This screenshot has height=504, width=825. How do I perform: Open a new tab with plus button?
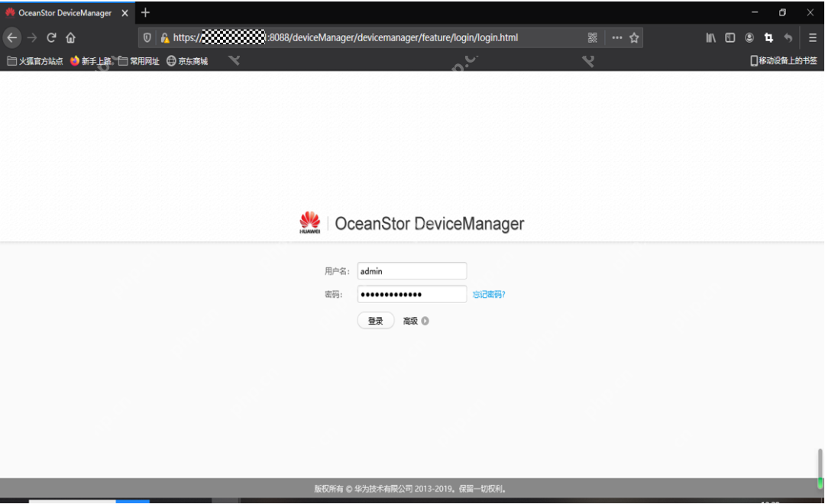pos(145,13)
